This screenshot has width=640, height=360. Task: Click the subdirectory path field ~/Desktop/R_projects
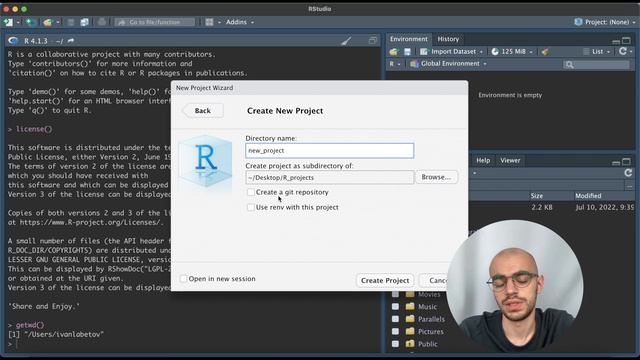[x=329, y=178]
